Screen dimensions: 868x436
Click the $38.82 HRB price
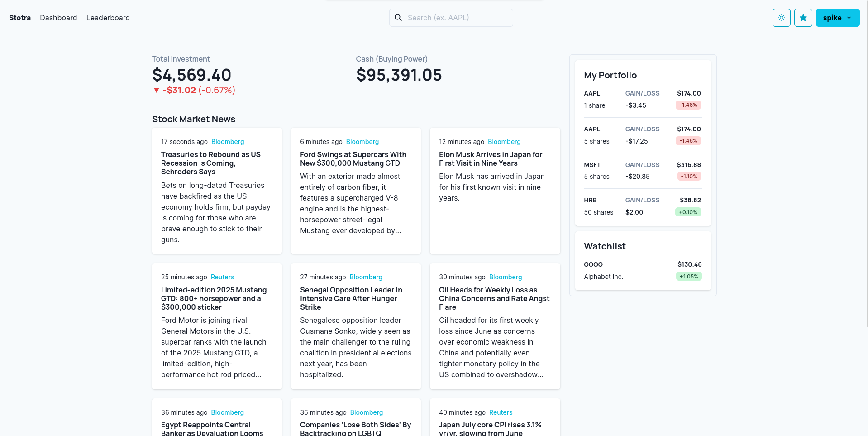click(690, 200)
